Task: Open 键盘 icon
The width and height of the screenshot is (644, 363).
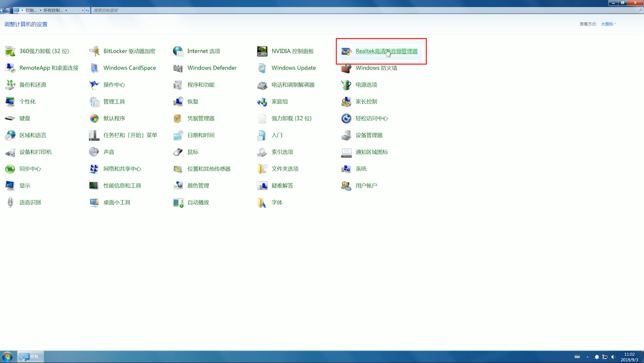Action: (x=10, y=118)
